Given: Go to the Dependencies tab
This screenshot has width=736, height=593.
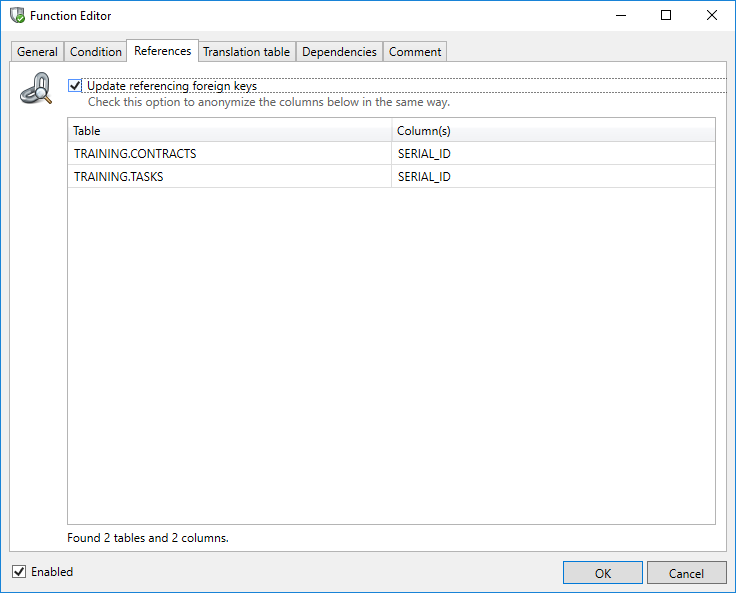Looking at the screenshot, I should 339,52.
